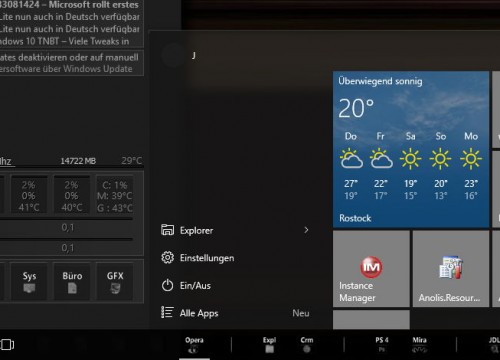Open the Büro widget folder
Screen dimensions: 500x360
pos(72,282)
